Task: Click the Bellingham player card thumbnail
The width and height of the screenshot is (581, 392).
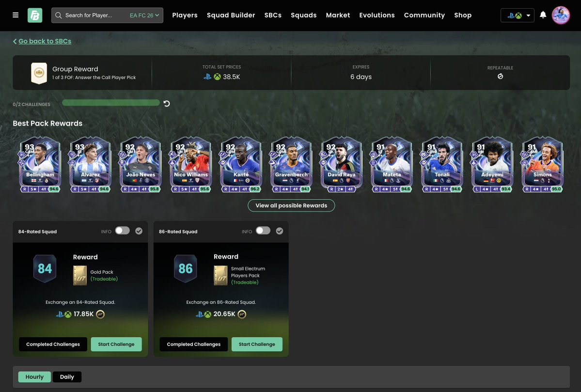Action: coord(39,165)
